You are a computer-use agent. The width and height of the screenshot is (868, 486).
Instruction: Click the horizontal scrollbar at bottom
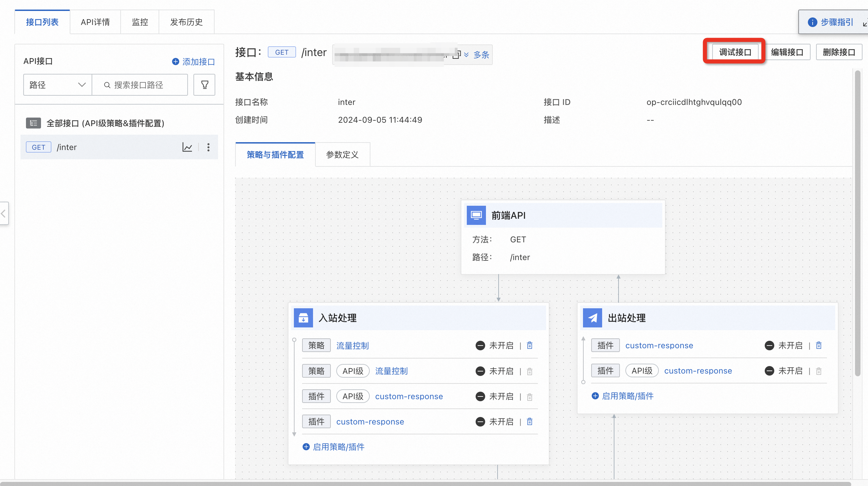click(425, 484)
